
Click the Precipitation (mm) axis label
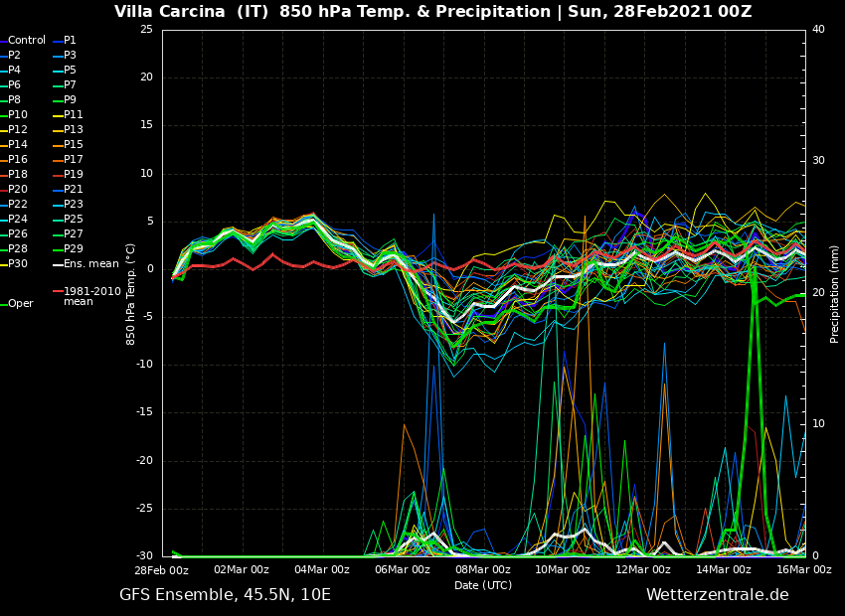coord(835,293)
